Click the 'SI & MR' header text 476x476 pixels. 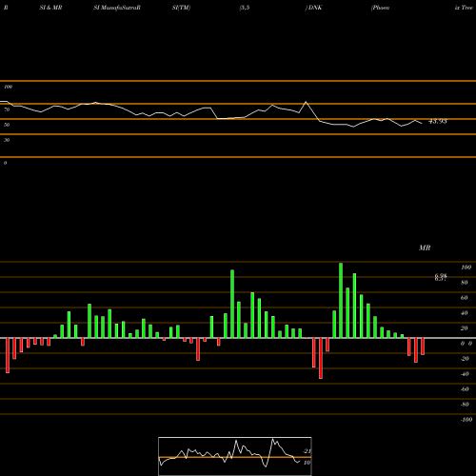click(50, 8)
